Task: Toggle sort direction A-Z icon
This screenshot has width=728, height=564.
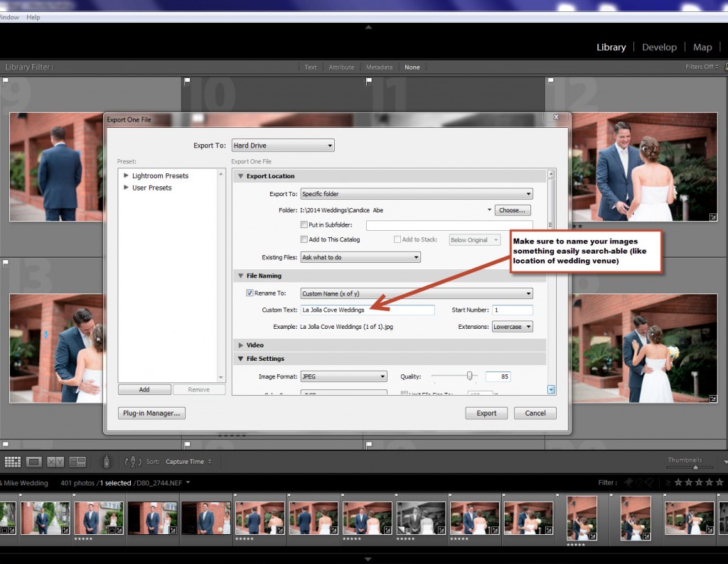Action: (133, 462)
